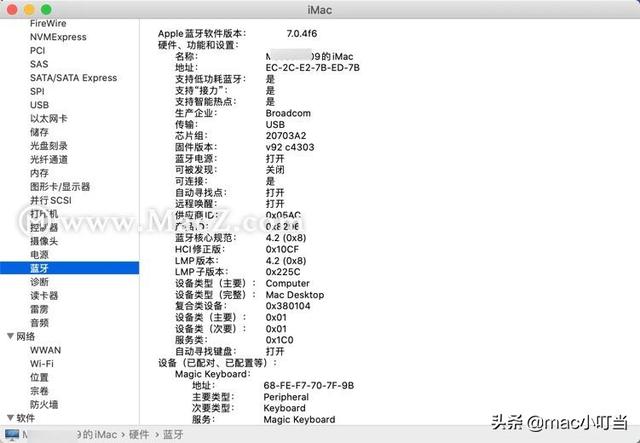Select FireWire in the sidebar
This screenshot has height=443, width=640.
coord(48,23)
